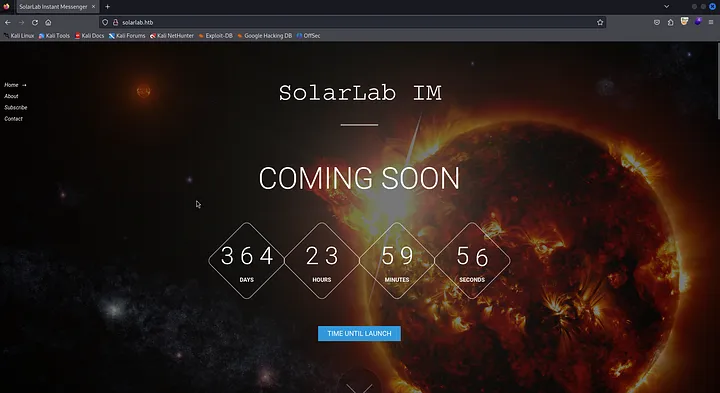The width and height of the screenshot is (720, 393).
Task: Open the Exploit-DB bookmark
Action: coord(216,35)
